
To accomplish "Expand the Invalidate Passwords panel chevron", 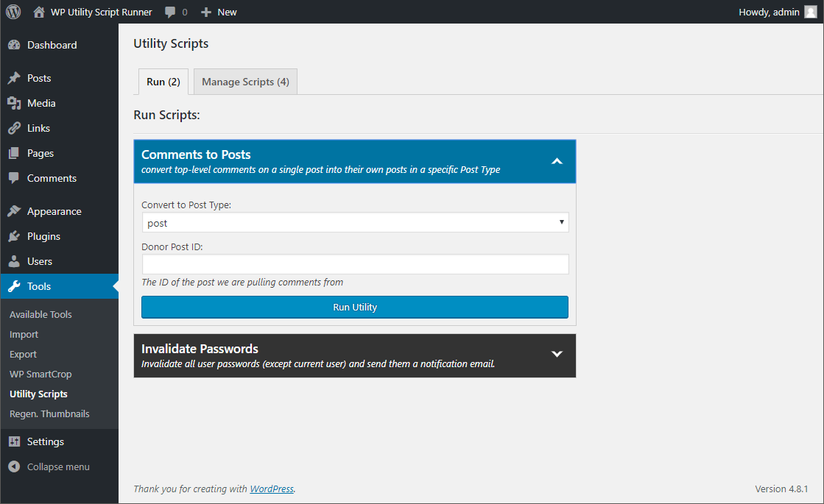I will pyautogui.click(x=557, y=355).
